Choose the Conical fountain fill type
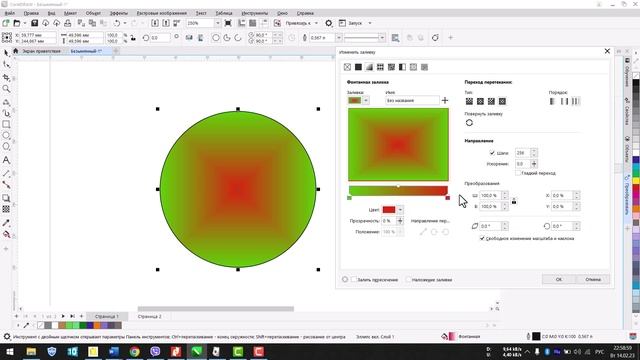 click(x=491, y=101)
